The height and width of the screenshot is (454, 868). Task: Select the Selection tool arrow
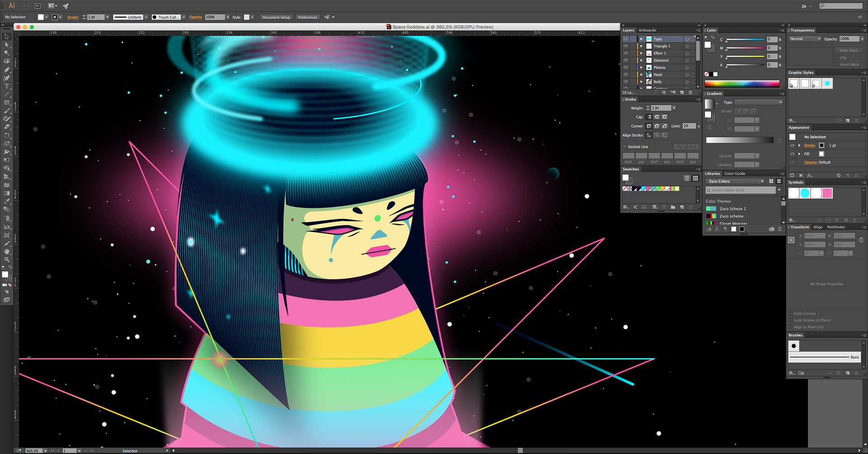pos(7,37)
